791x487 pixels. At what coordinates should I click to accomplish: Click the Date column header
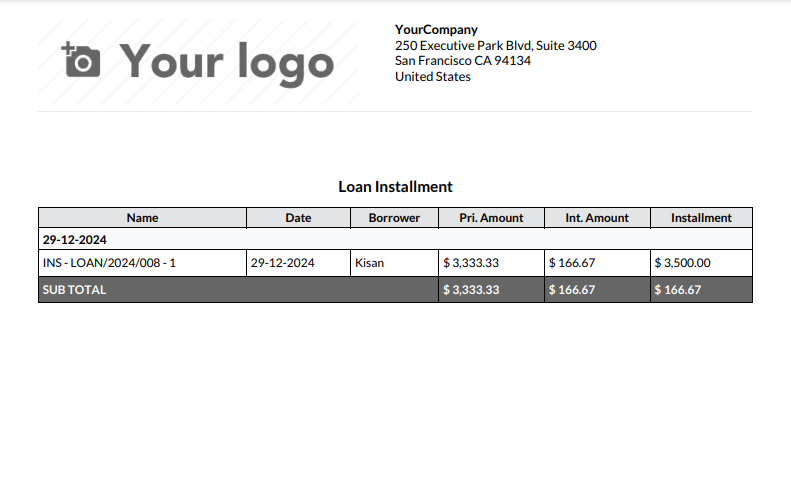click(298, 218)
